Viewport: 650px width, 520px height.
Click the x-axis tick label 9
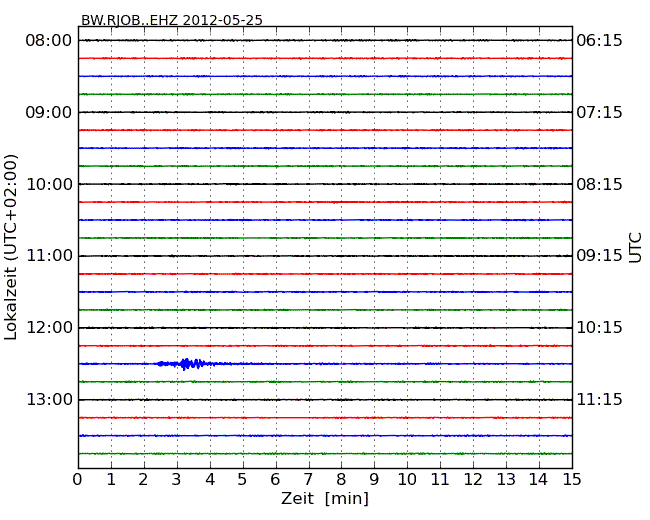coord(374,479)
